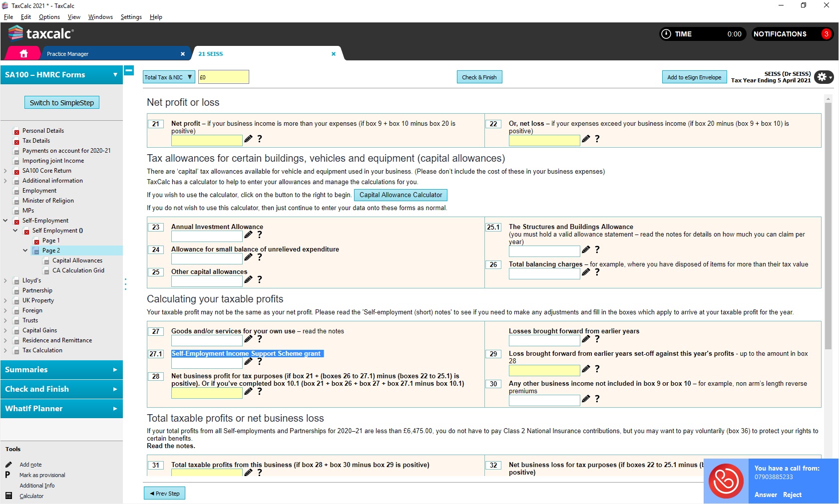Collapse the Self Employment () sub-node
Image resolution: width=839 pixels, height=504 pixels.
[x=15, y=230]
